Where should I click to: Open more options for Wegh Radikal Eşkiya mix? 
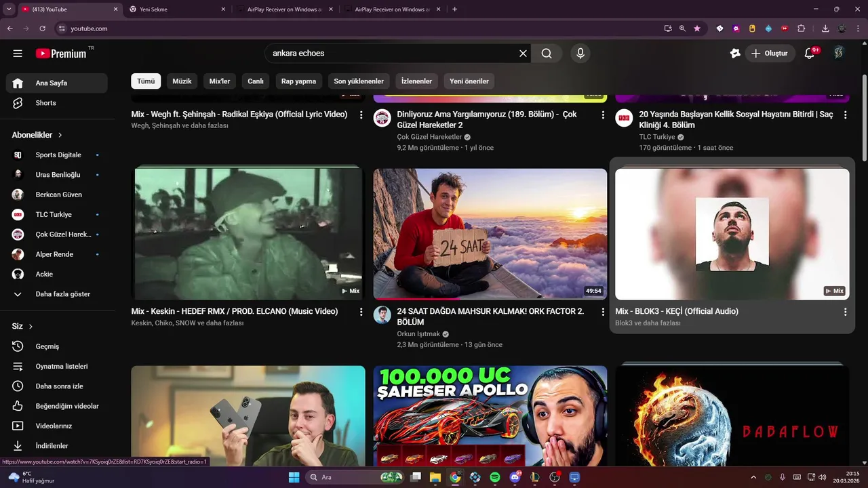coord(361,115)
